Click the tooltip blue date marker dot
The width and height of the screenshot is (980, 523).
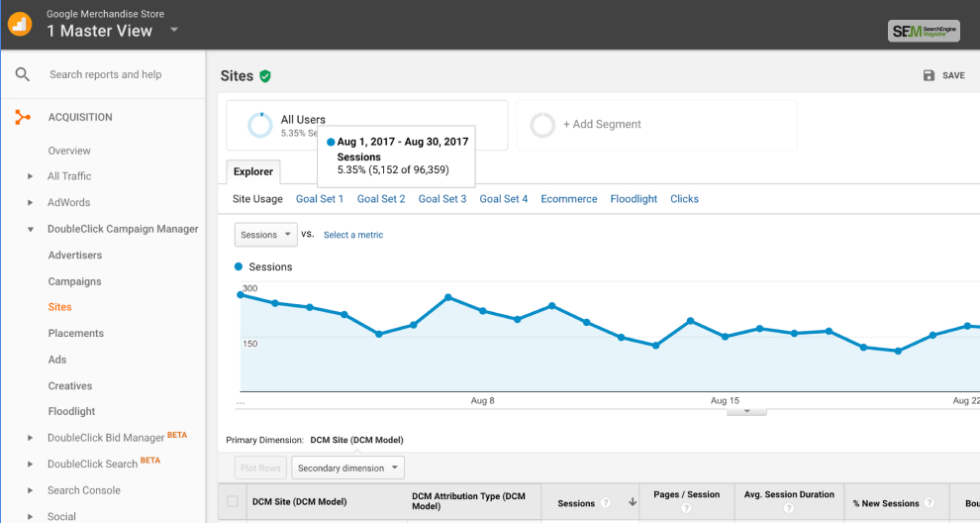pos(331,142)
